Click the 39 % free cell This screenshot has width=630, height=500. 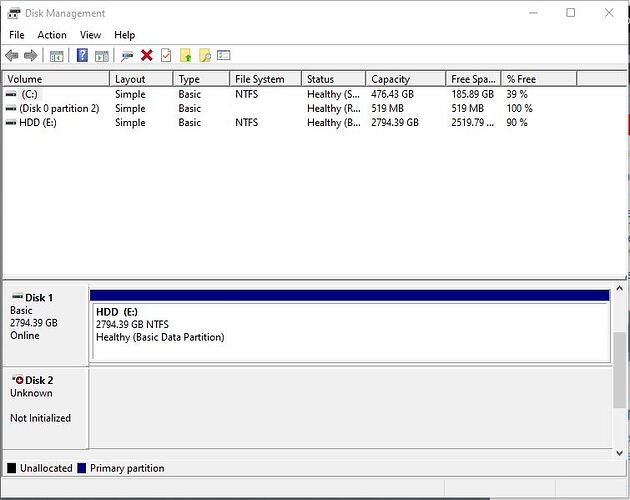tap(517, 94)
